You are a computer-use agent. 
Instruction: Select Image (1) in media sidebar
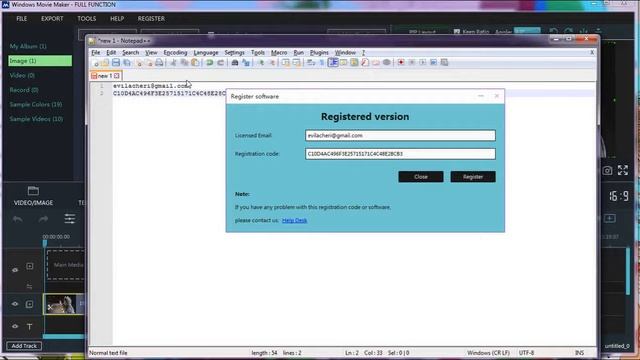(40, 61)
